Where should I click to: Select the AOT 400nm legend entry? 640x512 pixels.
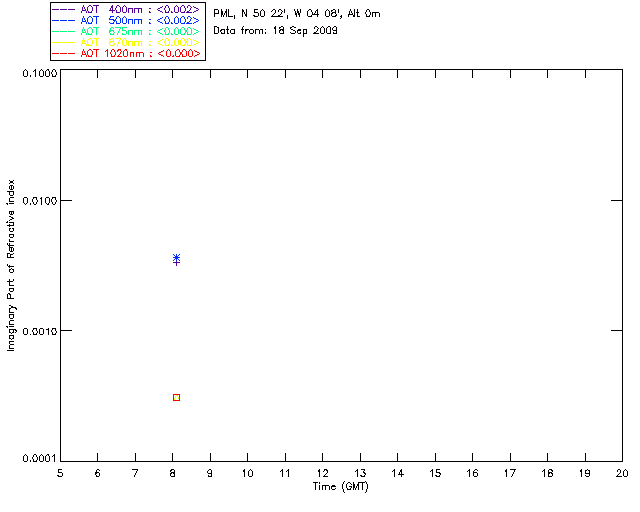click(x=126, y=9)
